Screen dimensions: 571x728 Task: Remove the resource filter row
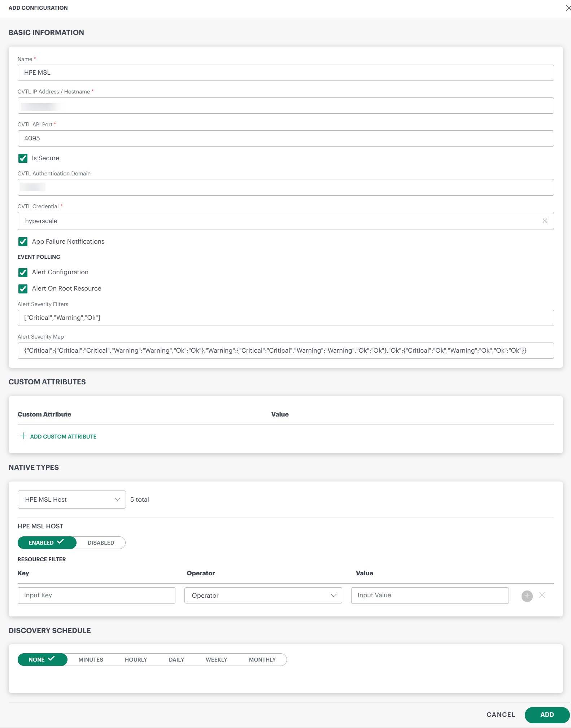click(541, 595)
